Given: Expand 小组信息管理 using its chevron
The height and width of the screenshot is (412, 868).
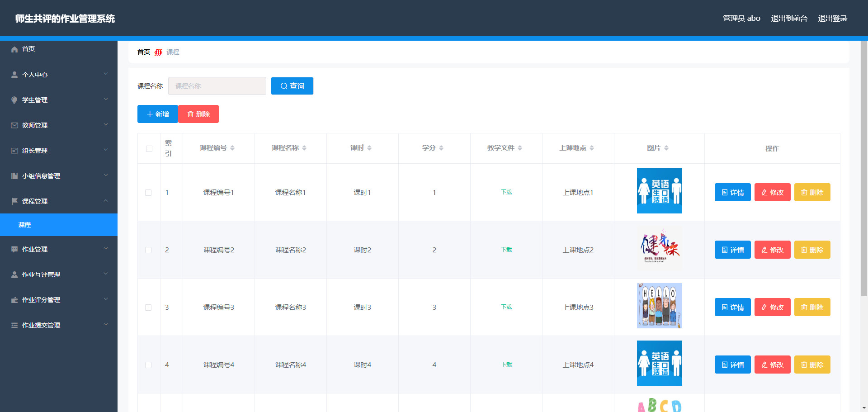Looking at the screenshot, I should [x=106, y=175].
